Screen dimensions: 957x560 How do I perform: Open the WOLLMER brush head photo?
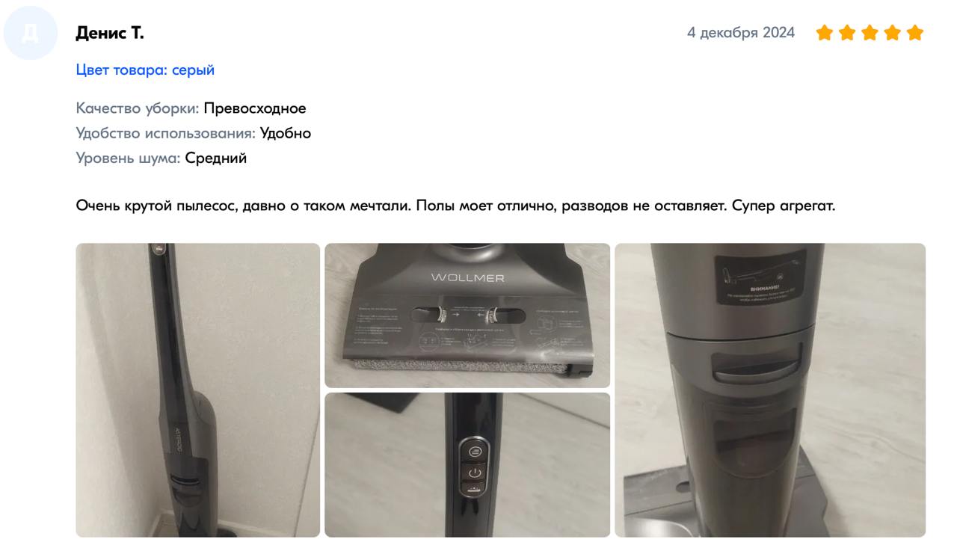[x=467, y=316]
